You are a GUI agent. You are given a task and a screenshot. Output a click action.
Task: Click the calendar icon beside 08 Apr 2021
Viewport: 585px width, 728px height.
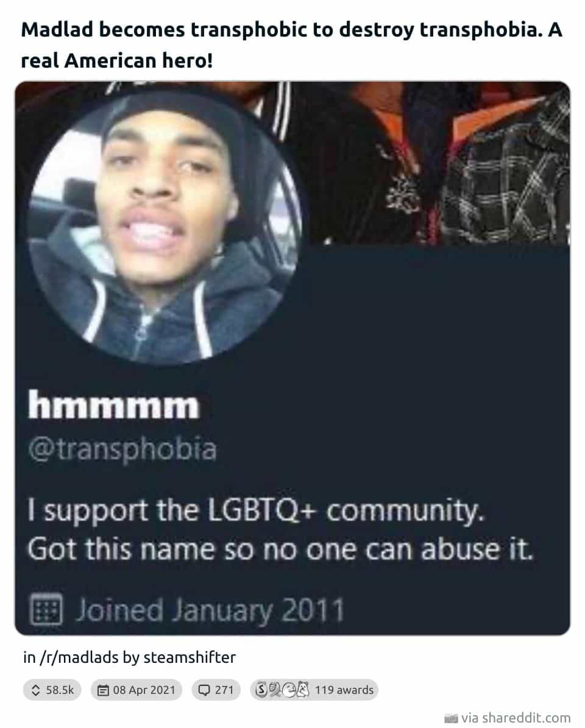click(102, 690)
